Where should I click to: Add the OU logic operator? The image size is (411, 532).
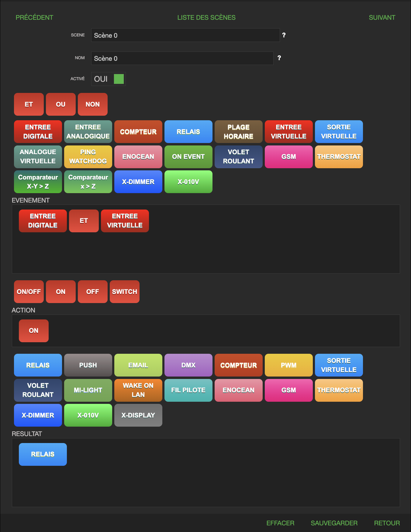pos(60,104)
